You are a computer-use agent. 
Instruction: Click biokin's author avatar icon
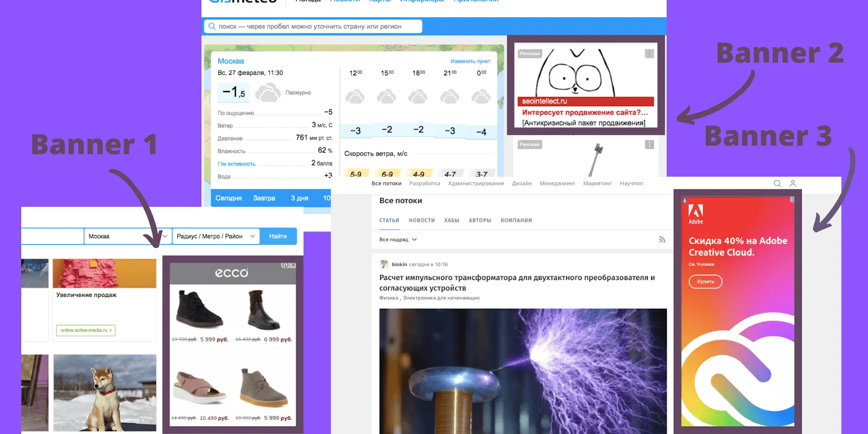pos(384,264)
